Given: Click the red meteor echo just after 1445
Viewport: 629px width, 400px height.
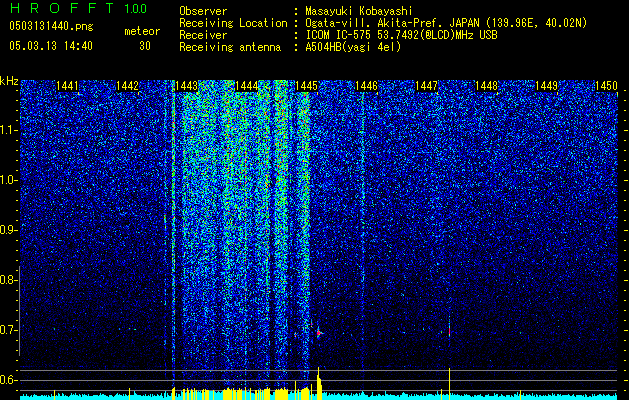Looking at the screenshot, I should (x=319, y=333).
